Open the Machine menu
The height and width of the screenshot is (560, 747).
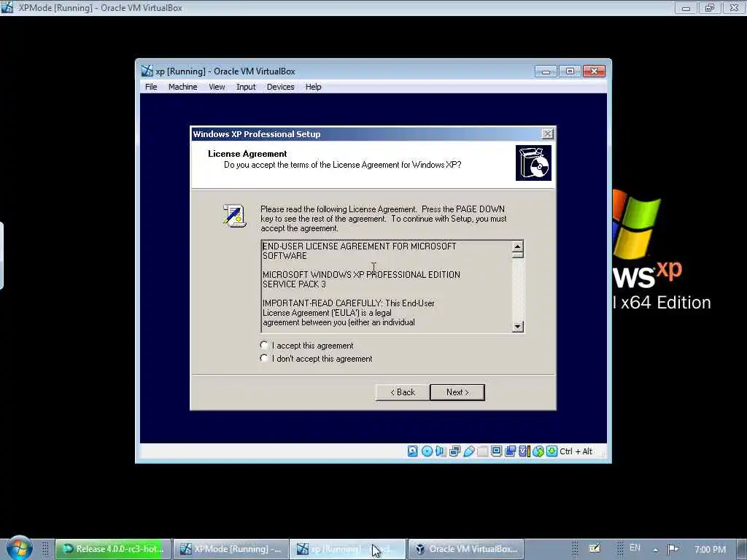(182, 87)
